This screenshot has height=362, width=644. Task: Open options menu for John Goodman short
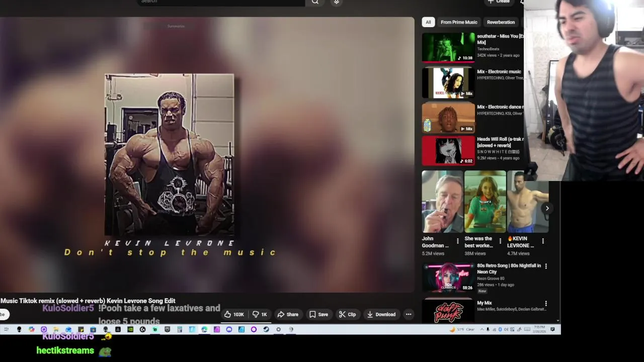(x=457, y=241)
